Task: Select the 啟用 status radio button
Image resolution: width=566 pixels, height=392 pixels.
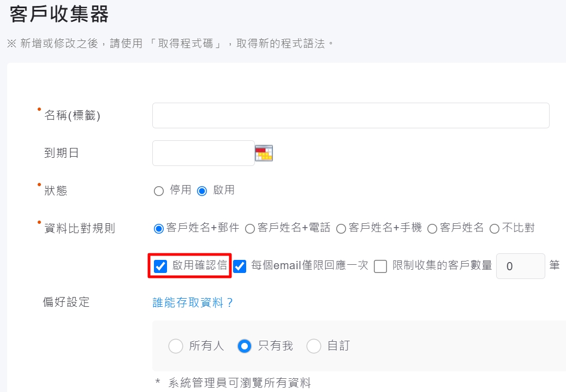Action: [202, 191]
